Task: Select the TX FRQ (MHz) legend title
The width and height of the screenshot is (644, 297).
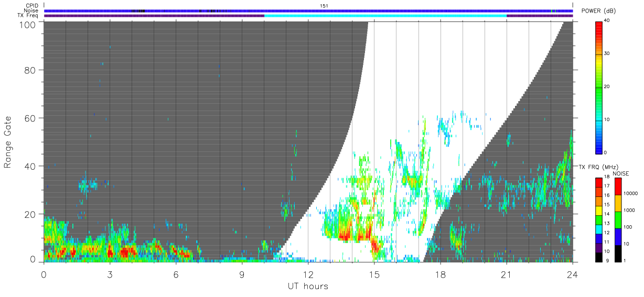Action: click(x=599, y=167)
